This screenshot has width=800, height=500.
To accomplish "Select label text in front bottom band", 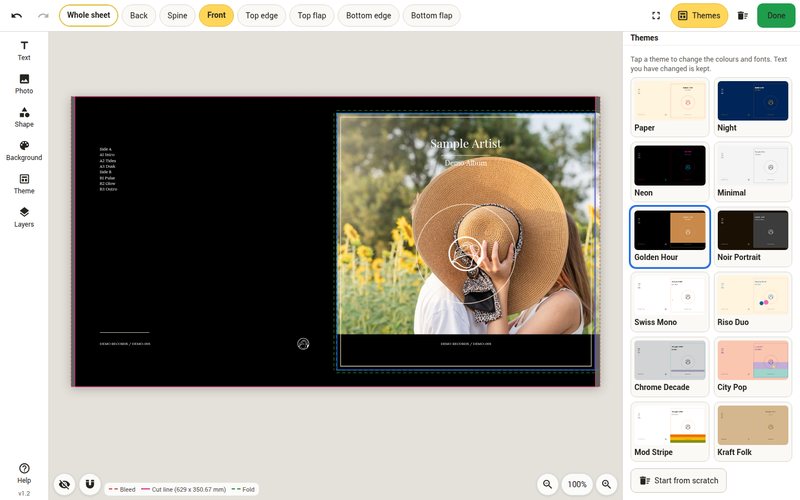I will tap(465, 344).
